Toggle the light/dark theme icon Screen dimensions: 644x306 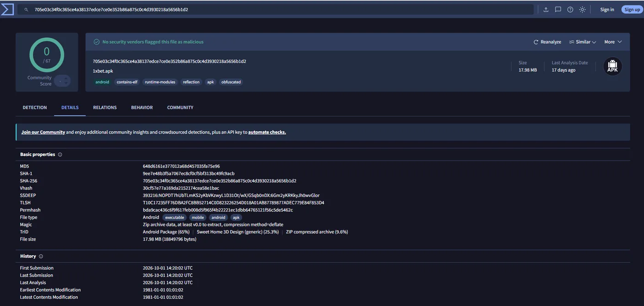[x=582, y=10]
